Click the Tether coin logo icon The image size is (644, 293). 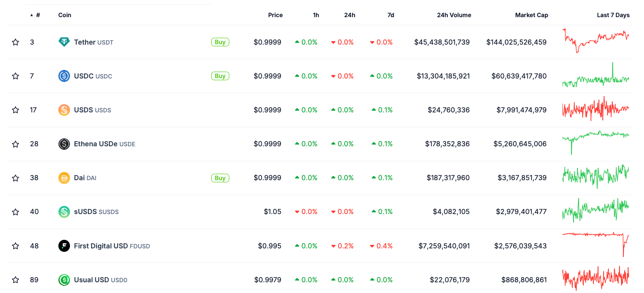(x=64, y=42)
